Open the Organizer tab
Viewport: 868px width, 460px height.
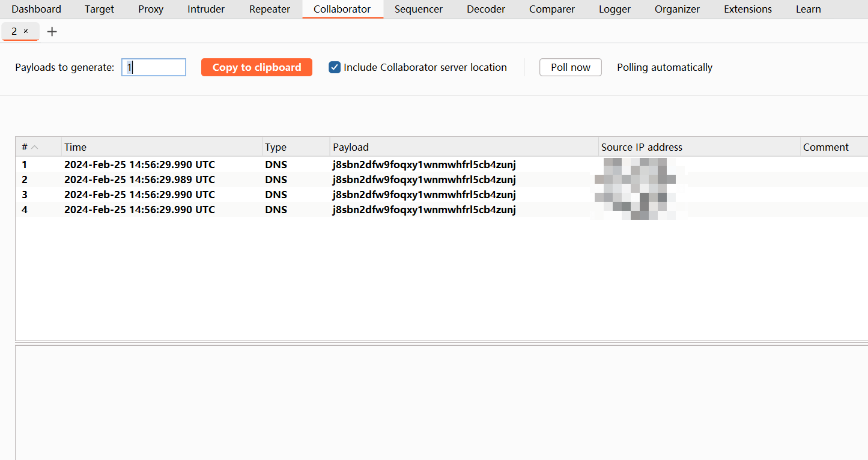click(x=677, y=9)
